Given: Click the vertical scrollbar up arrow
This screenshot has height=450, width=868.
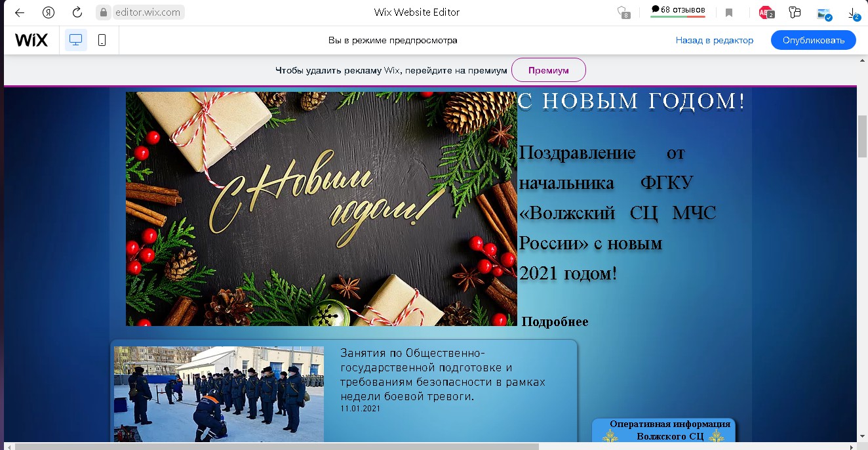Looking at the screenshot, I should pyautogui.click(x=862, y=60).
